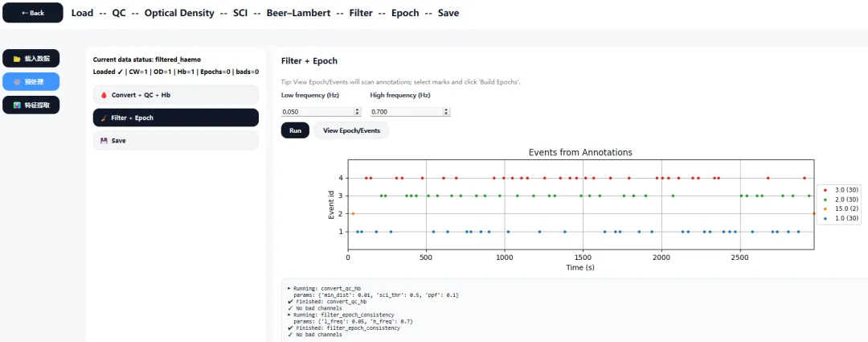Click the floppy disk Save icon
The height and width of the screenshot is (342, 868).
pos(103,141)
